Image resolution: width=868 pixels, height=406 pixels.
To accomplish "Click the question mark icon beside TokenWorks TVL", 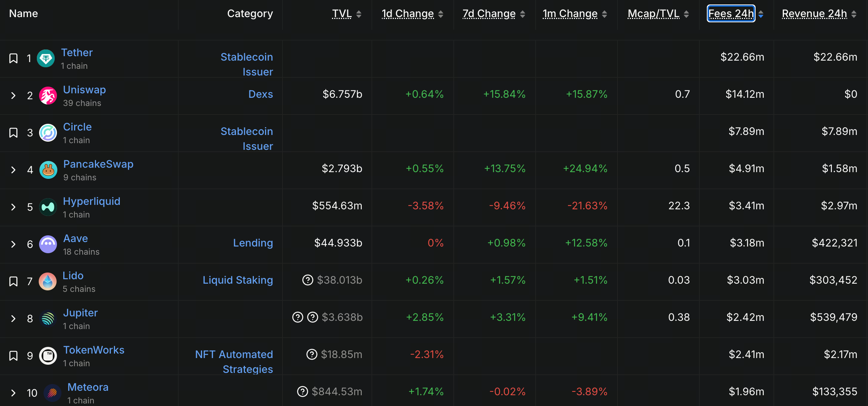I will pos(312,354).
